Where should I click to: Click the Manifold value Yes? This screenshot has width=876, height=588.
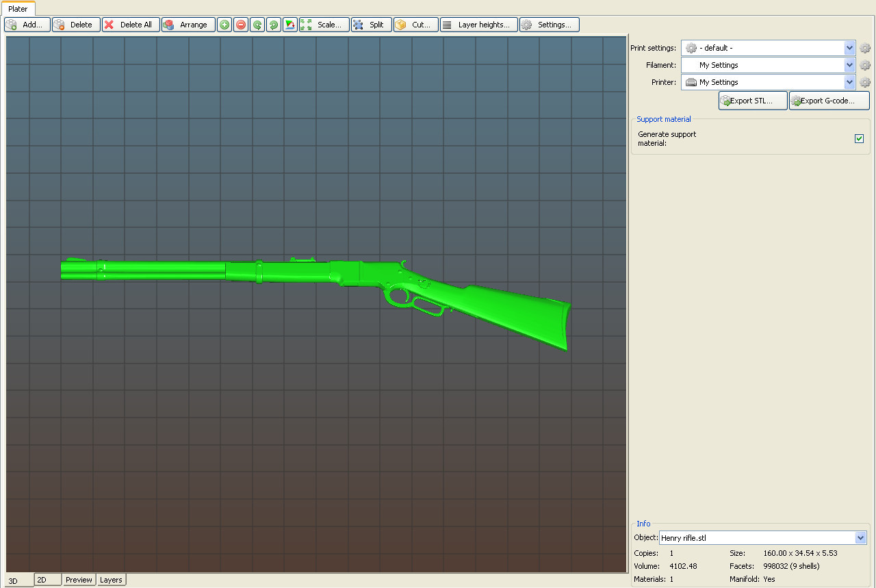click(769, 579)
